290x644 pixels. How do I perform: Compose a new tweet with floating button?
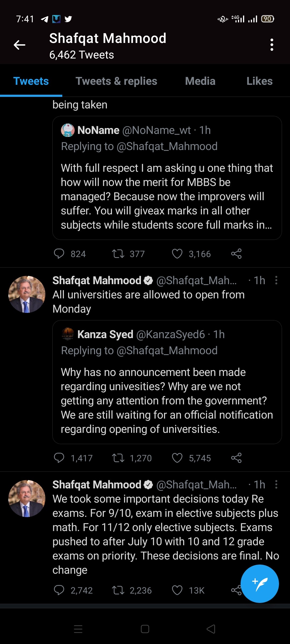click(x=260, y=584)
